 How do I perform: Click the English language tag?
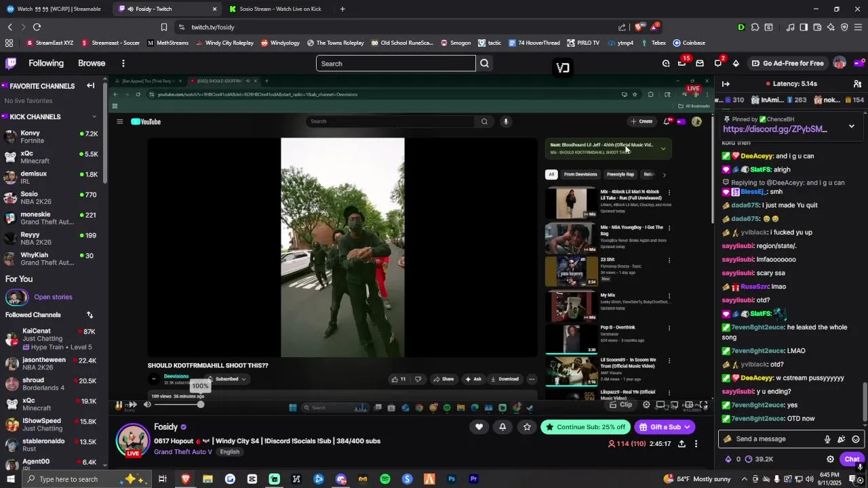229,452
